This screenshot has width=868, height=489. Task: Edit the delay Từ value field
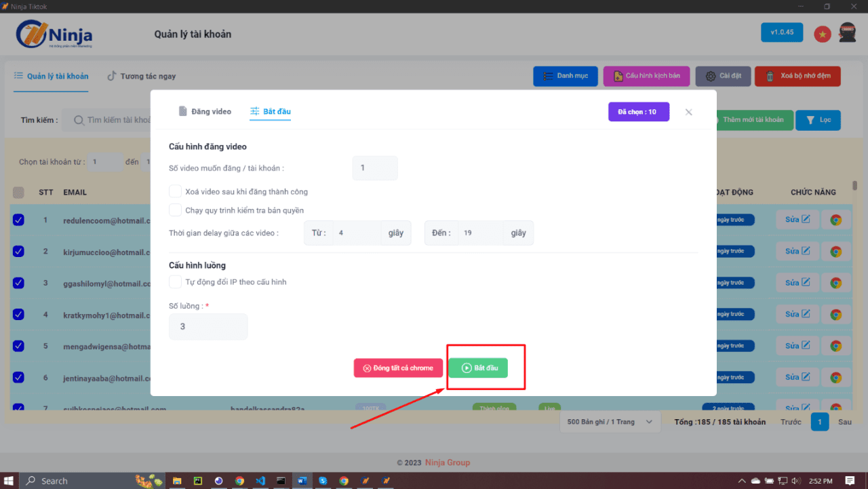point(357,233)
